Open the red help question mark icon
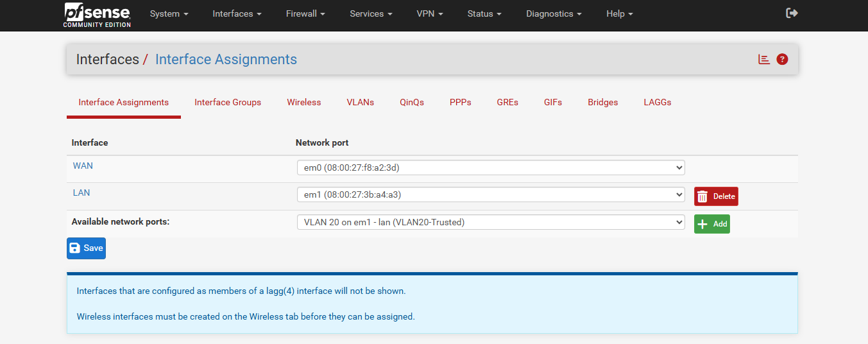The height and width of the screenshot is (344, 868). pyautogui.click(x=782, y=59)
